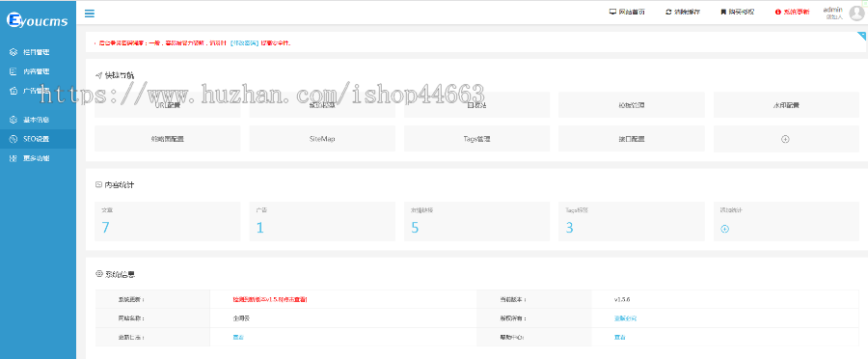868x359 pixels.
Task: Click the house icon of 广告管理
Action: 14,91
